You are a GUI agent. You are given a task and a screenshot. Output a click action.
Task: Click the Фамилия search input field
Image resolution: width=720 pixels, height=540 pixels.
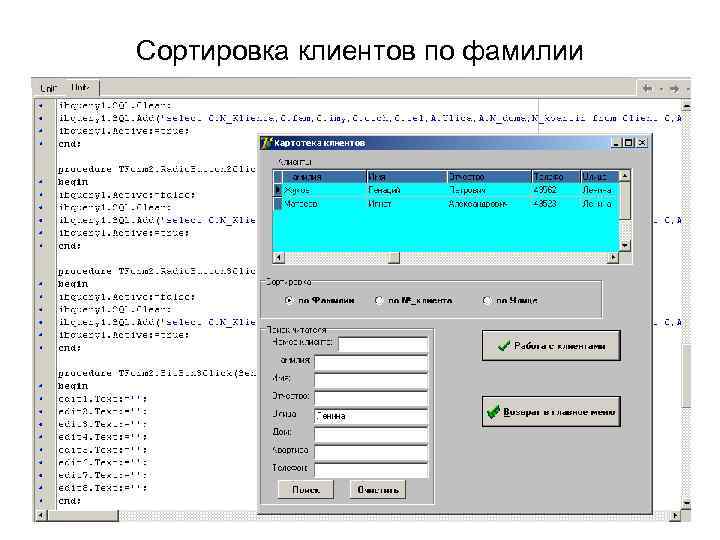point(371,363)
